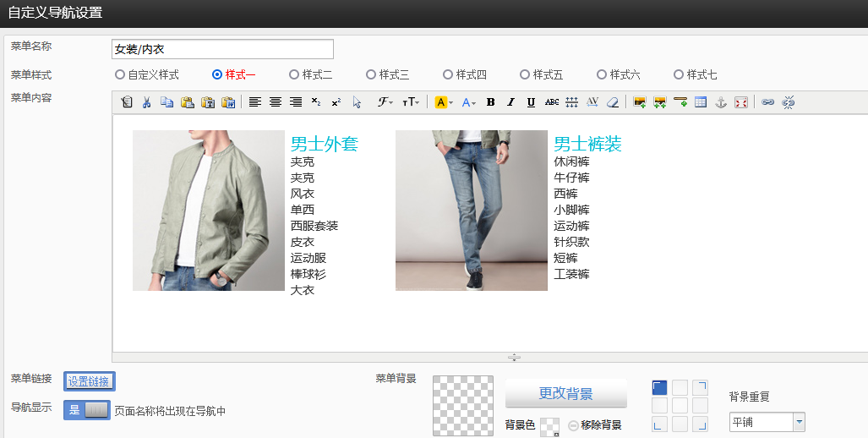Image resolution: width=868 pixels, height=438 pixels.
Task: Click the 菜单名称 text field
Action: pos(222,49)
